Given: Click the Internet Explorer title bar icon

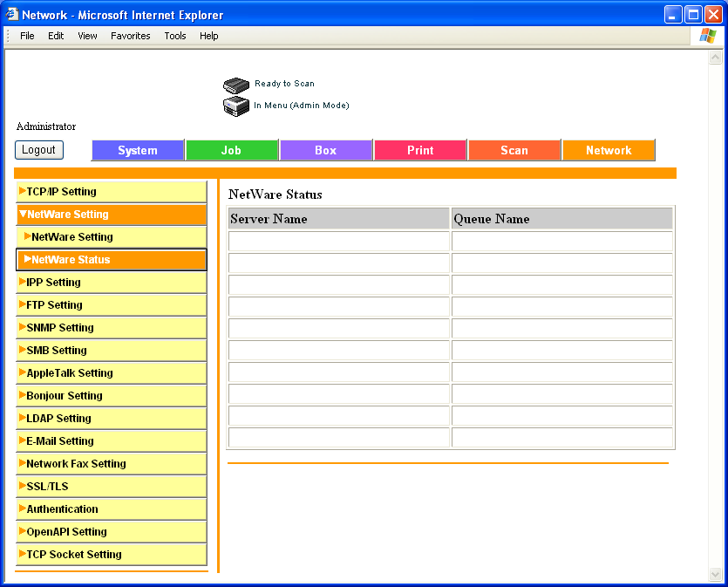Looking at the screenshot, I should click(11, 15).
